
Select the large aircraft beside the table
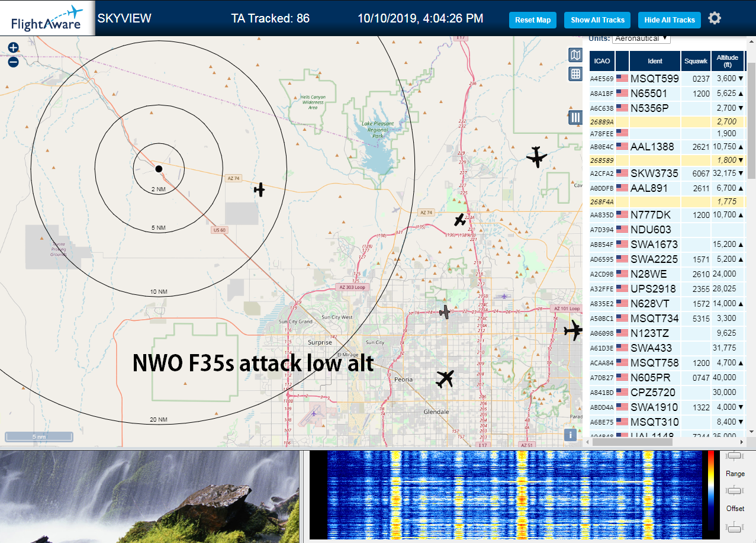click(x=573, y=330)
